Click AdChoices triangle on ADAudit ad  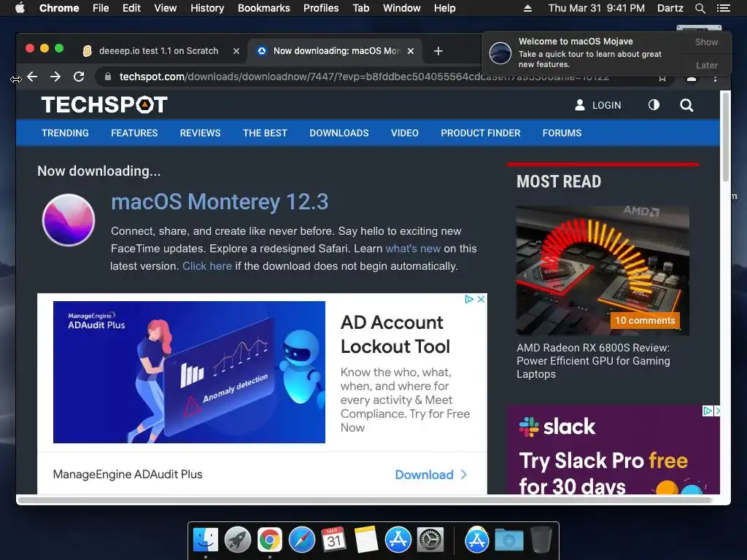[x=469, y=299]
